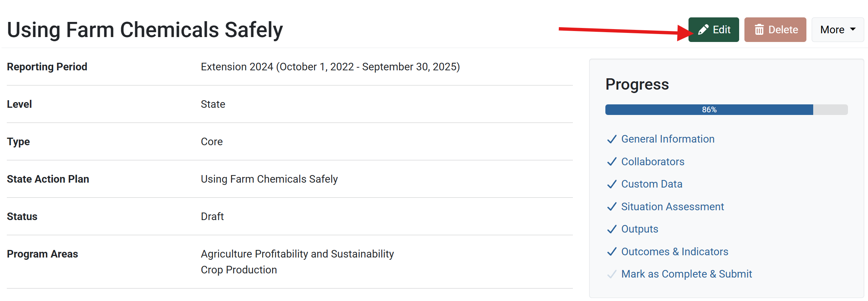Click the More button's caret arrow
The image size is (868, 301).
tap(853, 29)
